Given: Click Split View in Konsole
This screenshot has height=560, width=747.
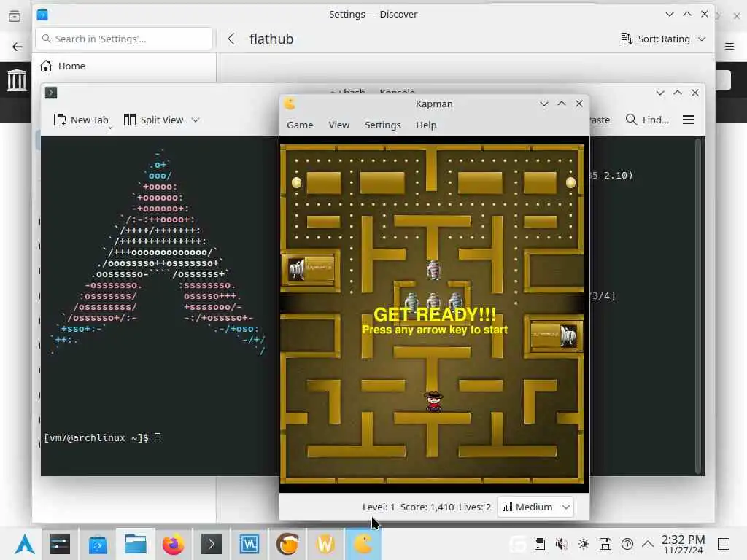Looking at the screenshot, I should [154, 120].
